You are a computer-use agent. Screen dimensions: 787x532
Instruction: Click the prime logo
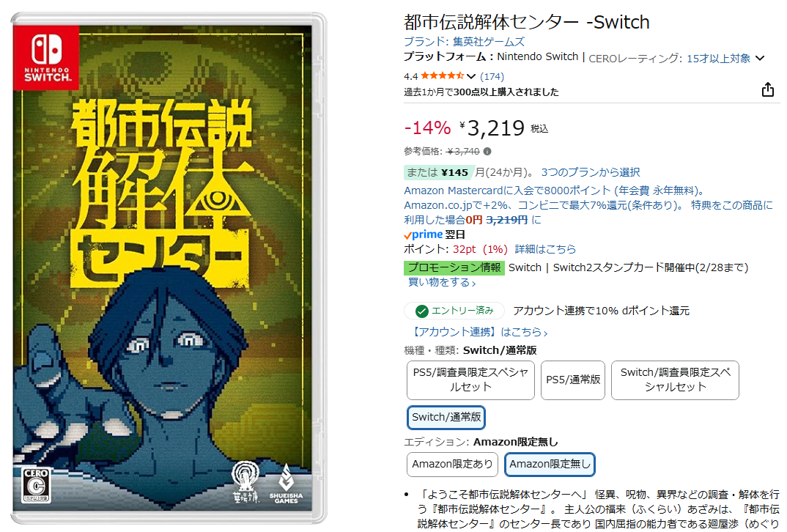click(424, 234)
